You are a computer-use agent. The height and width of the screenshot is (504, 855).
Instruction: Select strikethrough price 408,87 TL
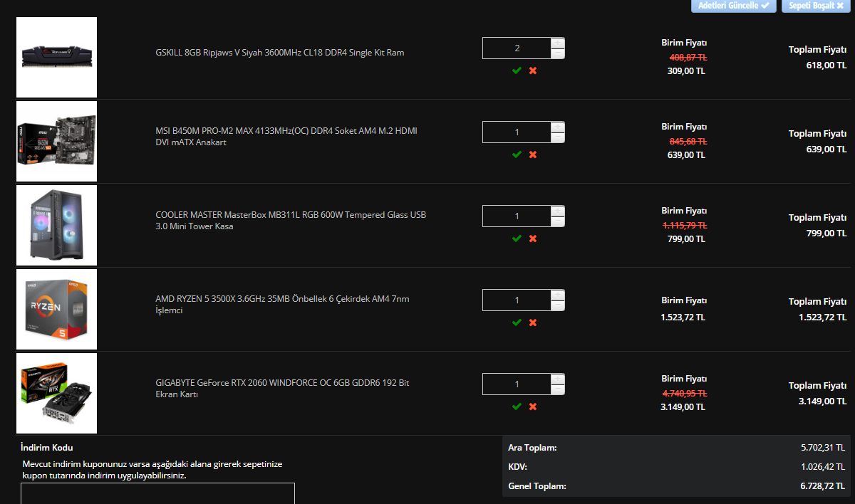[x=688, y=57]
